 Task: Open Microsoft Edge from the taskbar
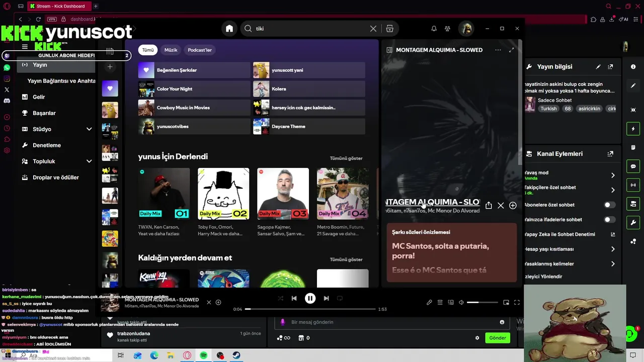coord(154,355)
